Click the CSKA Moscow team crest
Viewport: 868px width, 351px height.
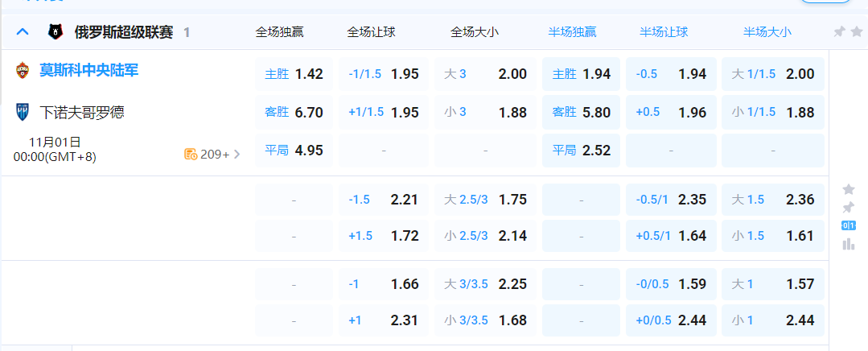pyautogui.click(x=23, y=70)
